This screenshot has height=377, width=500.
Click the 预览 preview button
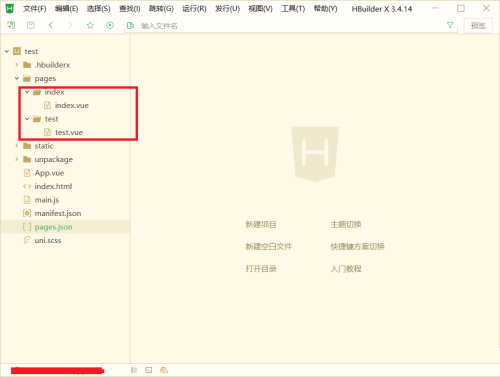point(478,26)
